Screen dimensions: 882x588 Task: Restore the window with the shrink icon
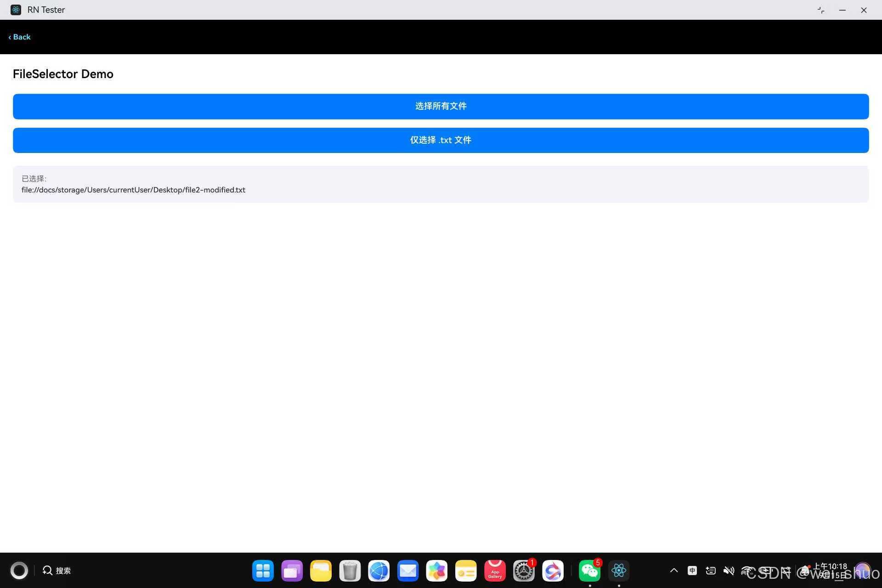click(x=821, y=10)
